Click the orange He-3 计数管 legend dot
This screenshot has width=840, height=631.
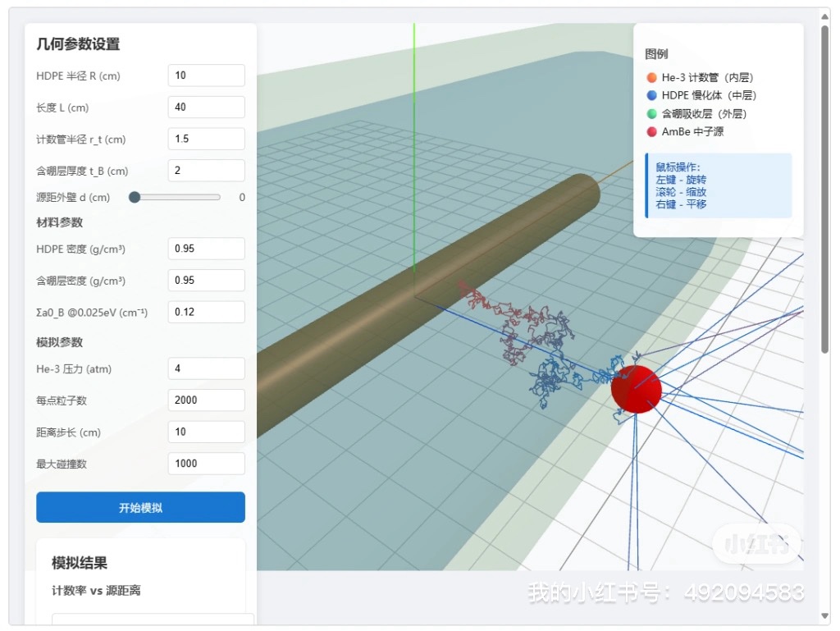652,78
